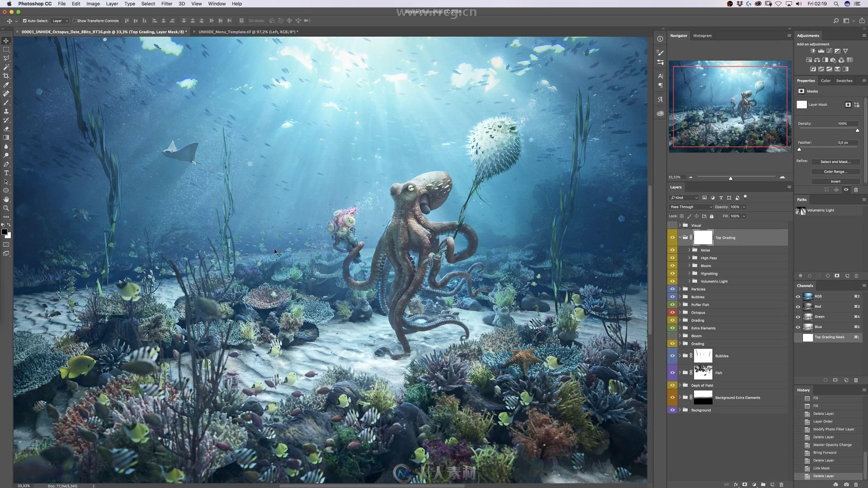The width and height of the screenshot is (868, 488).
Task: Hide the Octopus layer group
Action: 672,312
